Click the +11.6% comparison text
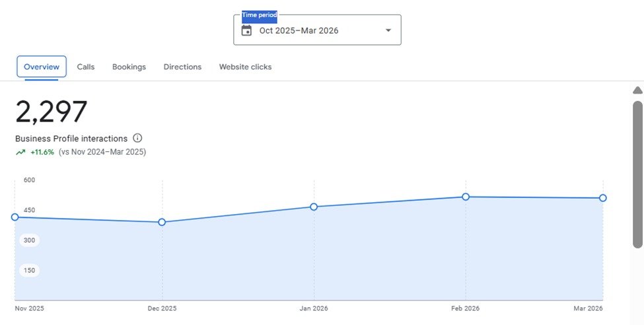The width and height of the screenshot is (644, 325). (42, 152)
